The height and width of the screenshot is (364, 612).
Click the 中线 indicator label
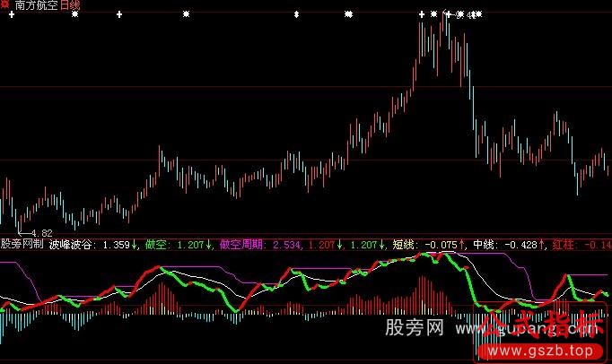[x=484, y=243]
